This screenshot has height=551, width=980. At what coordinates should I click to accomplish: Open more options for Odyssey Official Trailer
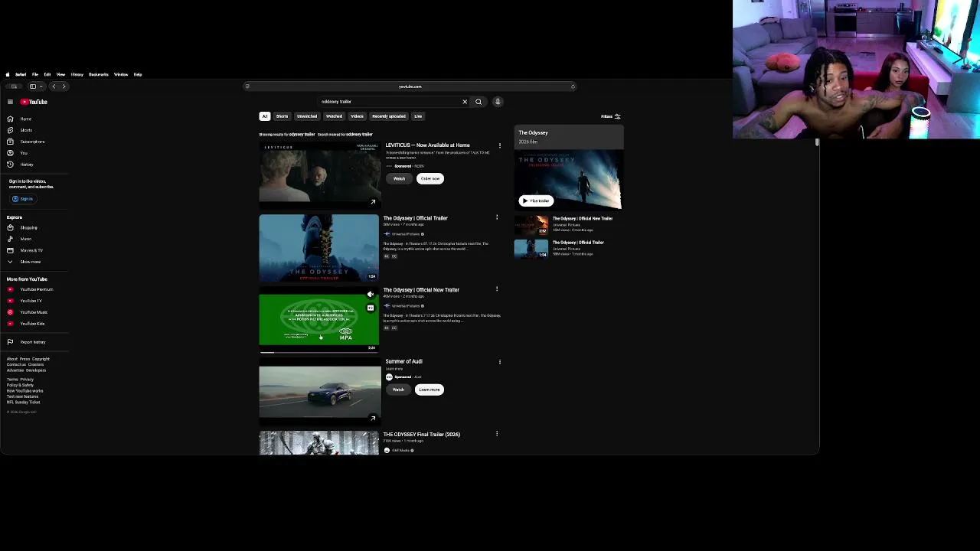click(497, 217)
